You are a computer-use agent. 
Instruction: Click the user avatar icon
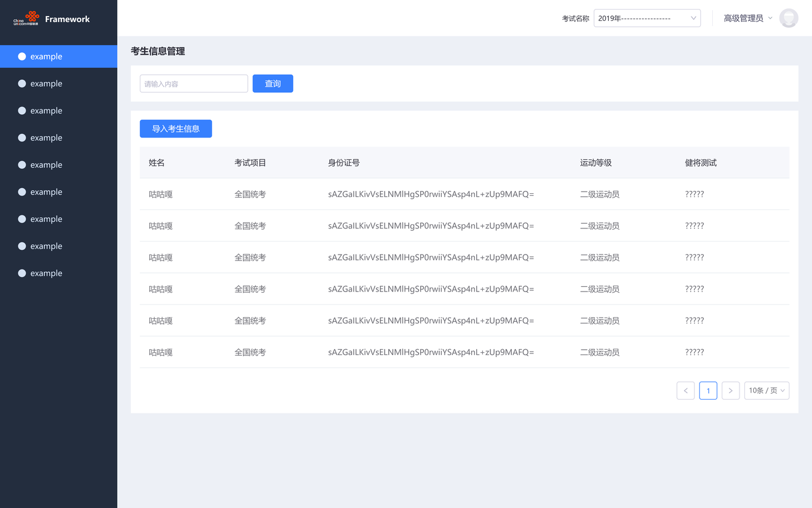(789, 18)
